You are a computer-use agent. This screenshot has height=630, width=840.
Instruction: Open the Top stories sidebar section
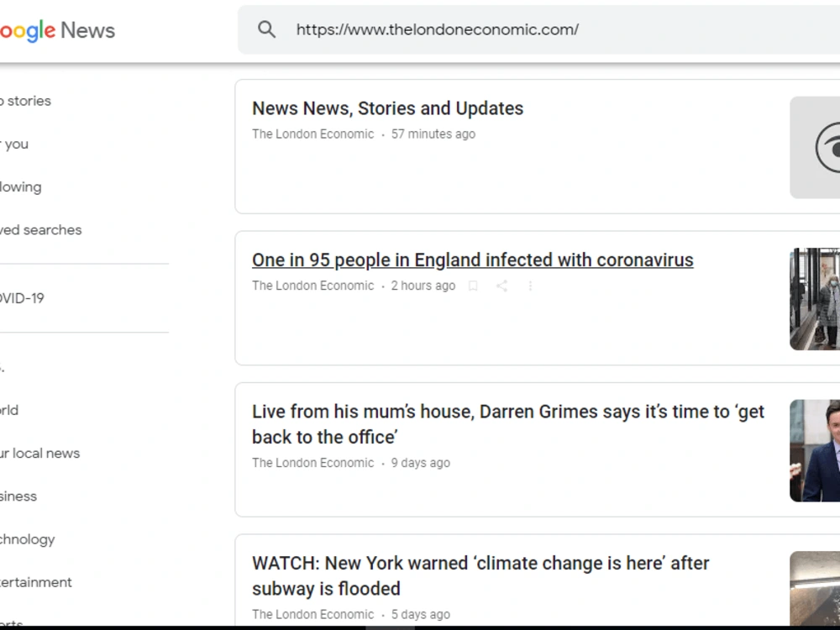click(25, 101)
